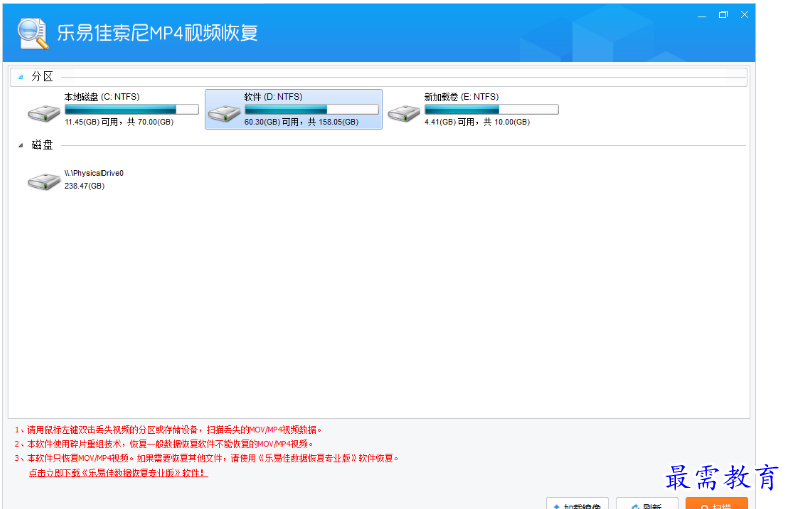The image size is (787, 509).
Task: Open the 乐易佳数据恢复专业版 download link
Action: [118, 473]
